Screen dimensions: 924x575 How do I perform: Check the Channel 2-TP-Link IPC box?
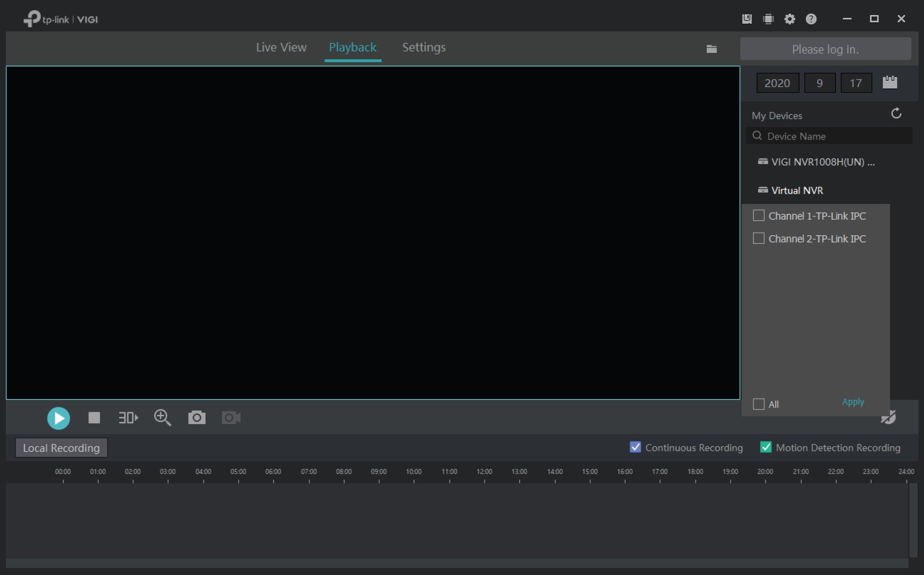click(x=758, y=238)
